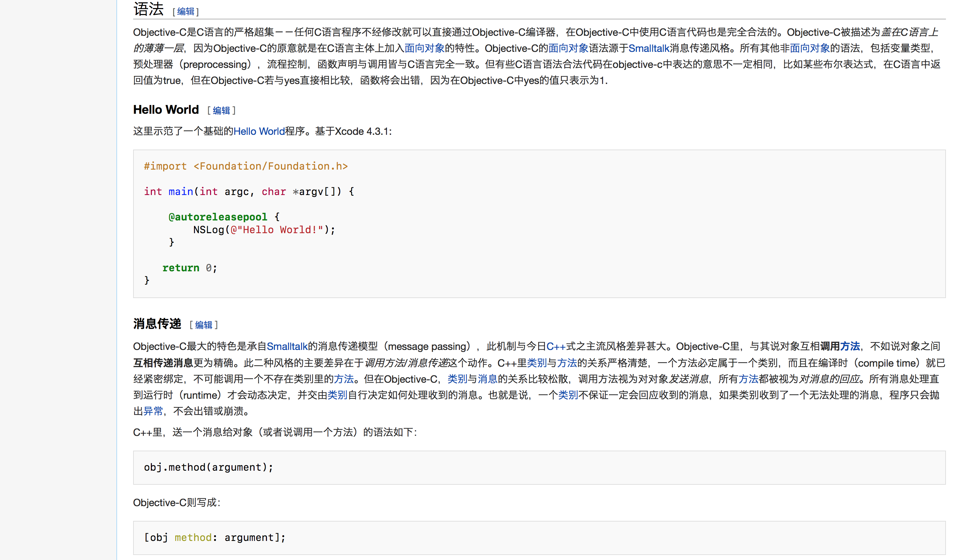The width and height of the screenshot is (962, 560).
Task: Click the #import Foundation line in the code
Action: 246,167
